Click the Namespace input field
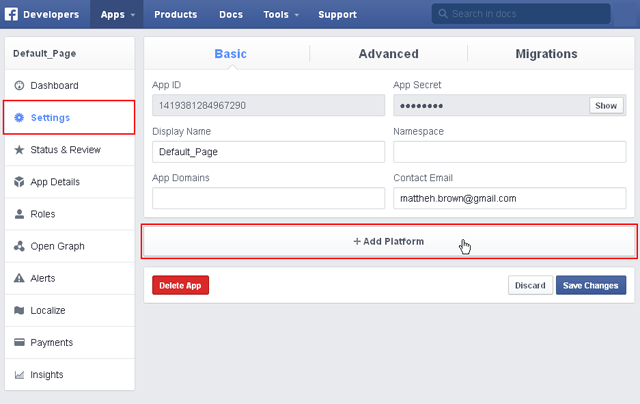This screenshot has width=640, height=404. coord(509,152)
